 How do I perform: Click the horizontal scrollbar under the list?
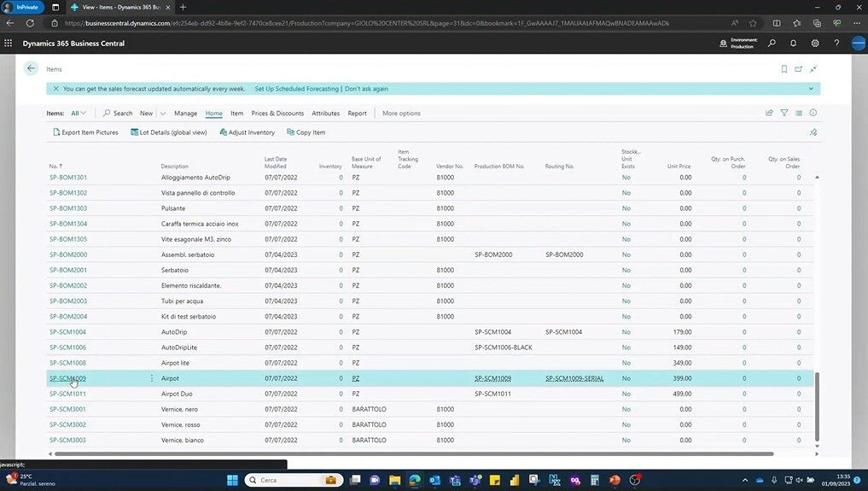[x=410, y=453]
